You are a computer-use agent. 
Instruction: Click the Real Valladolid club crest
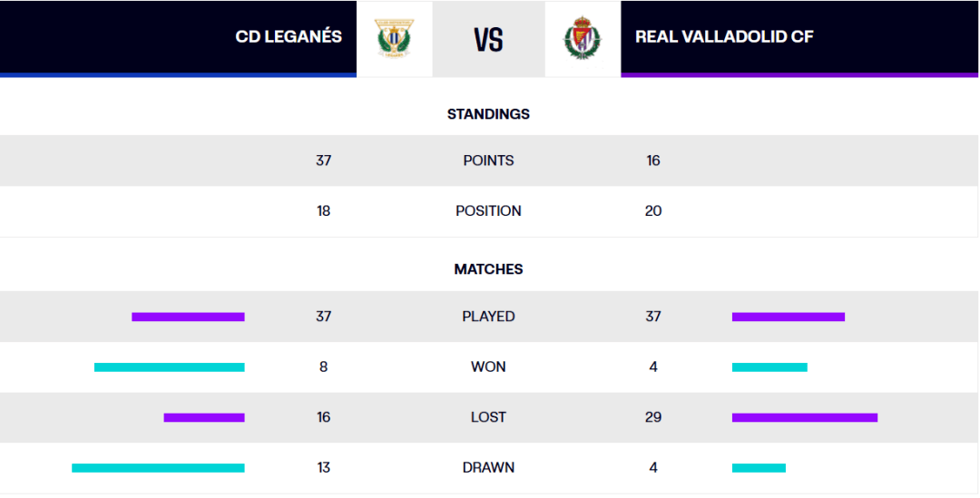[583, 39]
